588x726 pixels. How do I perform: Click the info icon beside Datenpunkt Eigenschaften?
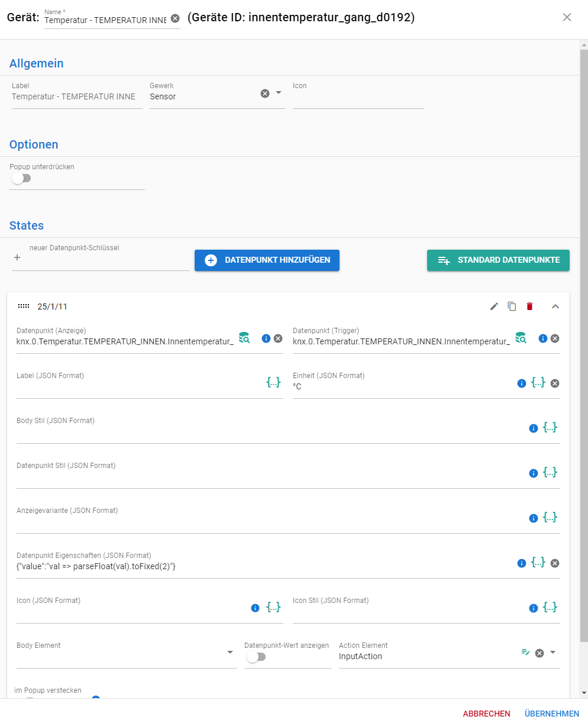click(521, 563)
